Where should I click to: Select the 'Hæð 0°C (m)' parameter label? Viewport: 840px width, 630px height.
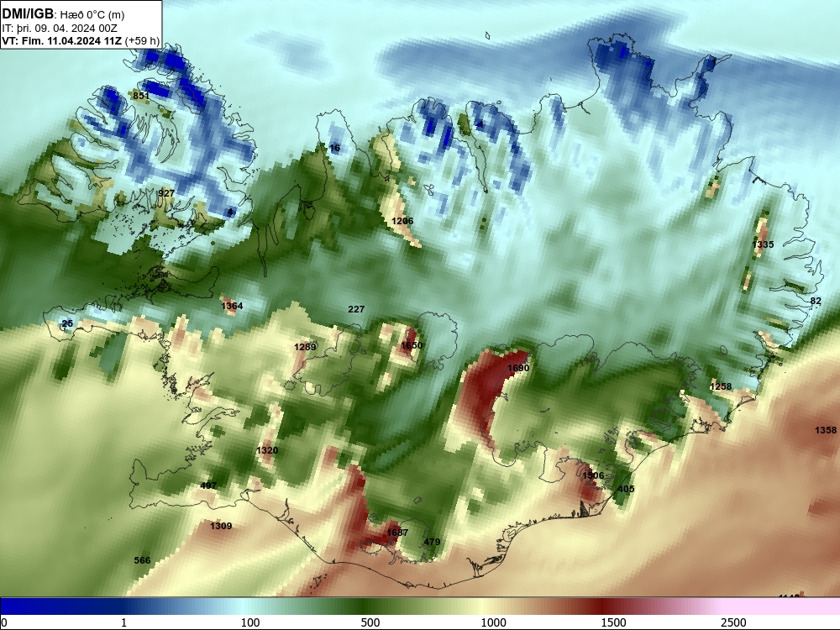[91, 15]
